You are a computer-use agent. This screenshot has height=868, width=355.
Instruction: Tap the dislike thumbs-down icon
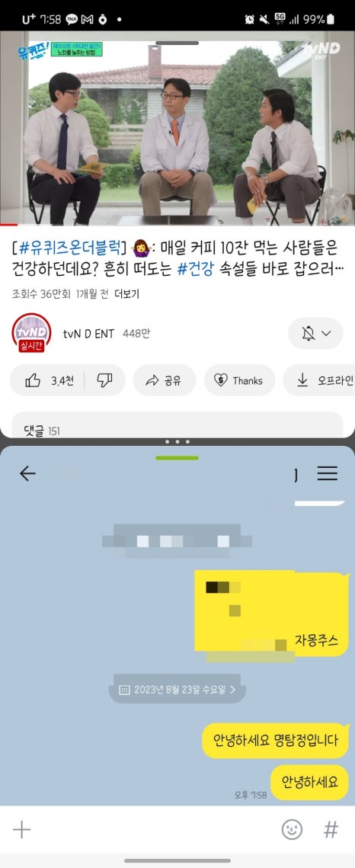coord(104,380)
